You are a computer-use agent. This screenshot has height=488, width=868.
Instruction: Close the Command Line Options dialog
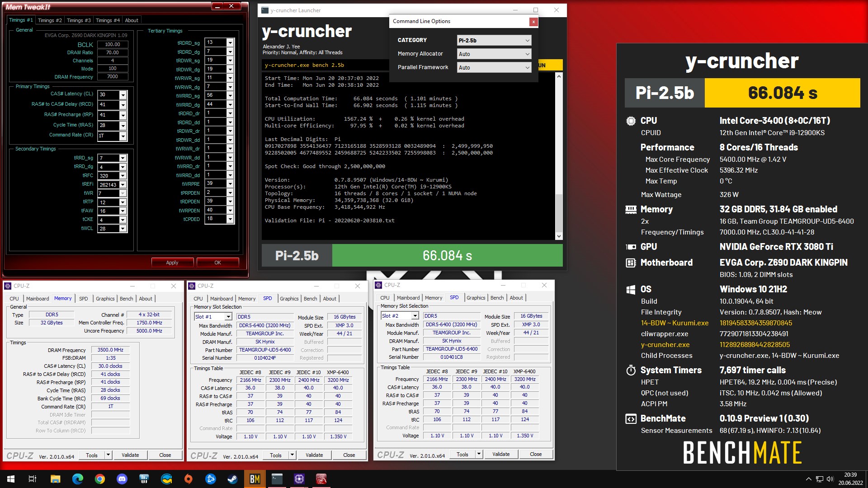pos(533,22)
